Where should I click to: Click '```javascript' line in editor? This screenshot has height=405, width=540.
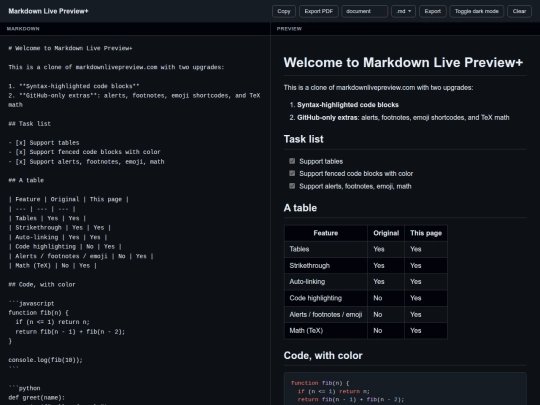pos(31,303)
